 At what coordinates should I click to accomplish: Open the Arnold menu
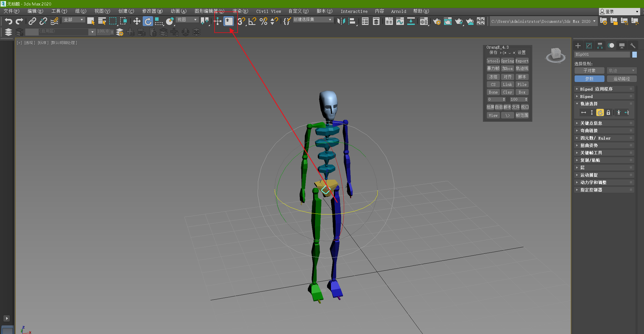[x=398, y=11]
